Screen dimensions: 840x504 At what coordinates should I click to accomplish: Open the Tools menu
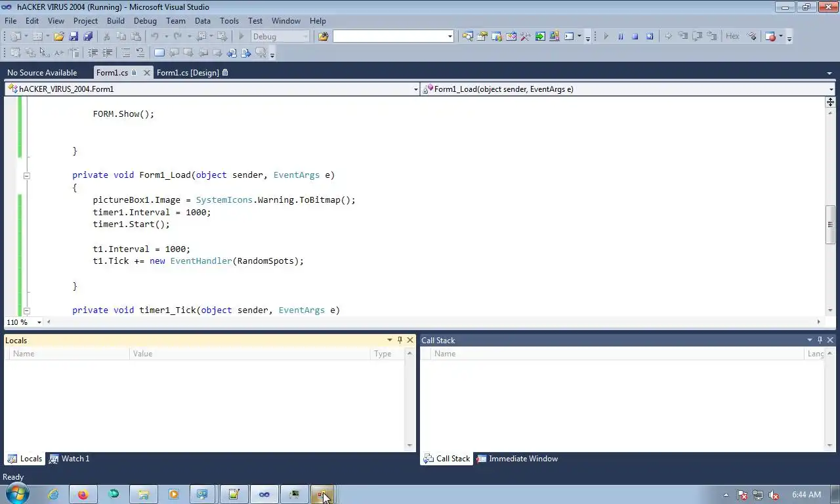point(229,21)
